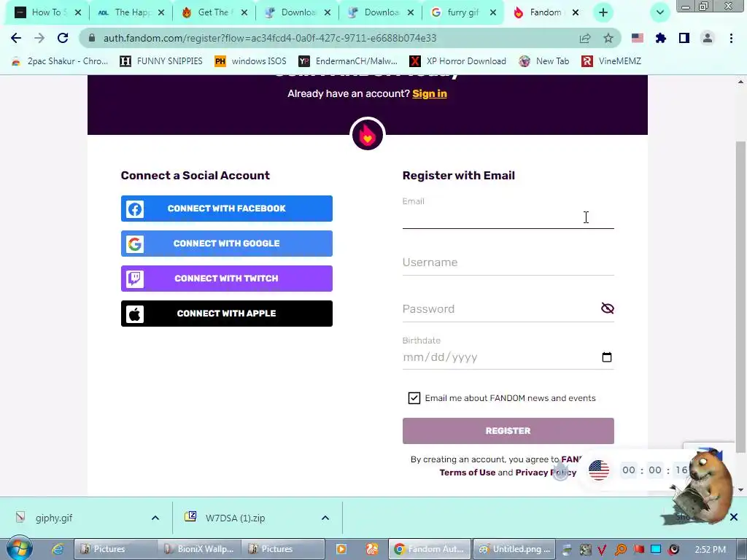Image resolution: width=747 pixels, height=560 pixels.
Task: Close the Fandom tab
Action: click(576, 12)
